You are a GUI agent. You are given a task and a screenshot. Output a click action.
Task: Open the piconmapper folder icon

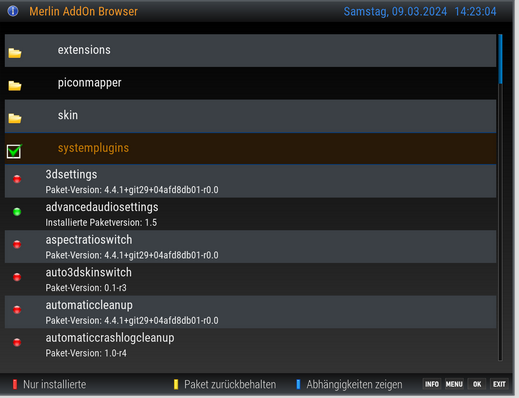[15, 86]
